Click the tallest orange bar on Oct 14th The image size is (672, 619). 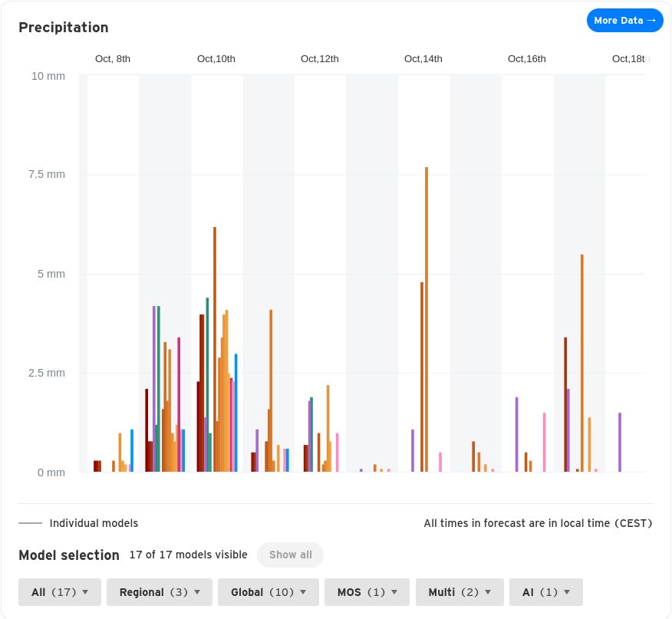click(x=427, y=319)
